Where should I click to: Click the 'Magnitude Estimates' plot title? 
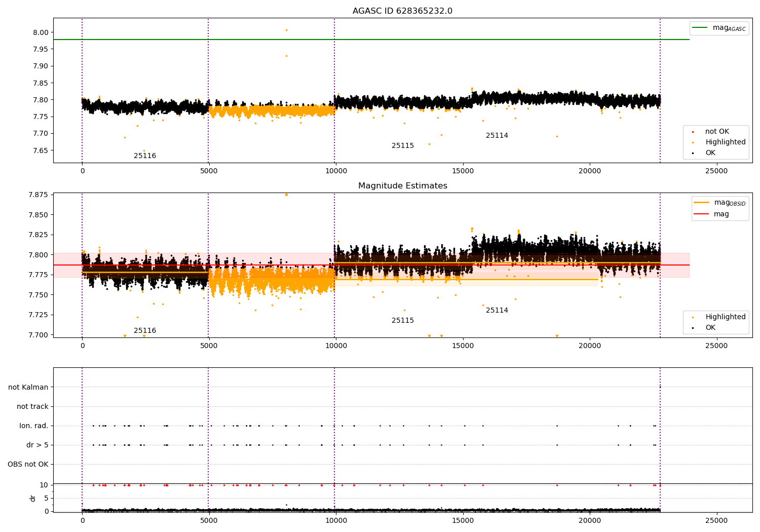pos(402,186)
